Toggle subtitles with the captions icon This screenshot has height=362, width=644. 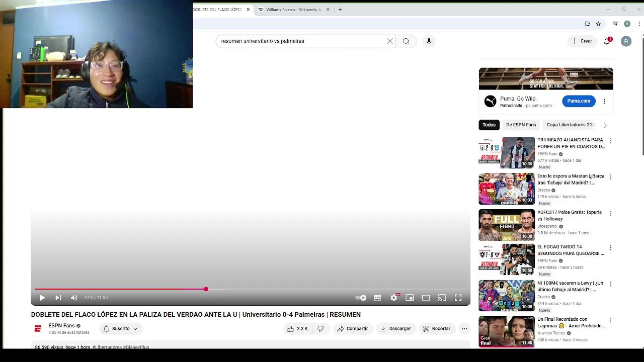377,298
